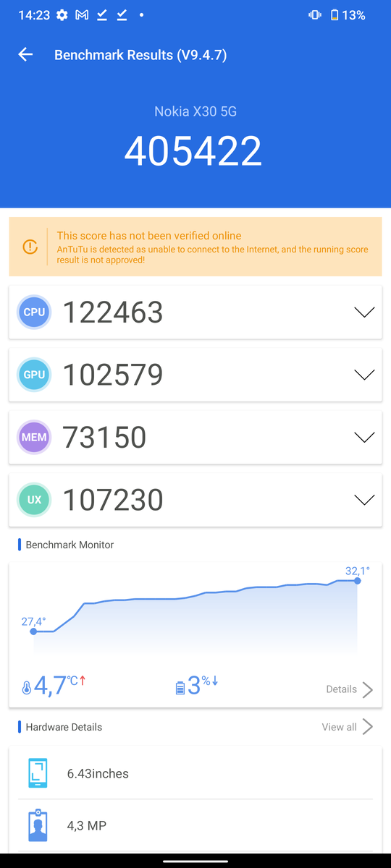This screenshot has width=391, height=868.
Task: Tap the GPU score circle icon
Action: pyautogui.click(x=34, y=375)
